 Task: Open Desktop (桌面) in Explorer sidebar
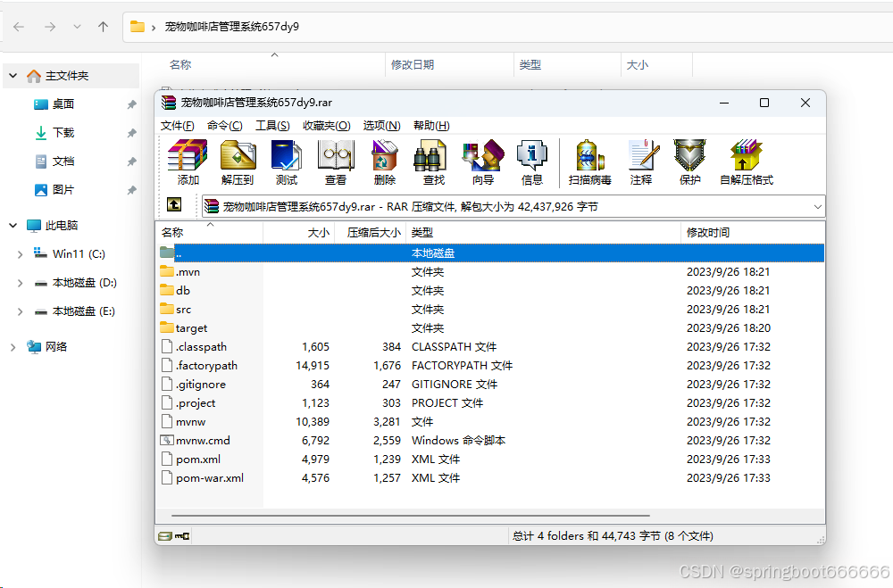(63, 104)
